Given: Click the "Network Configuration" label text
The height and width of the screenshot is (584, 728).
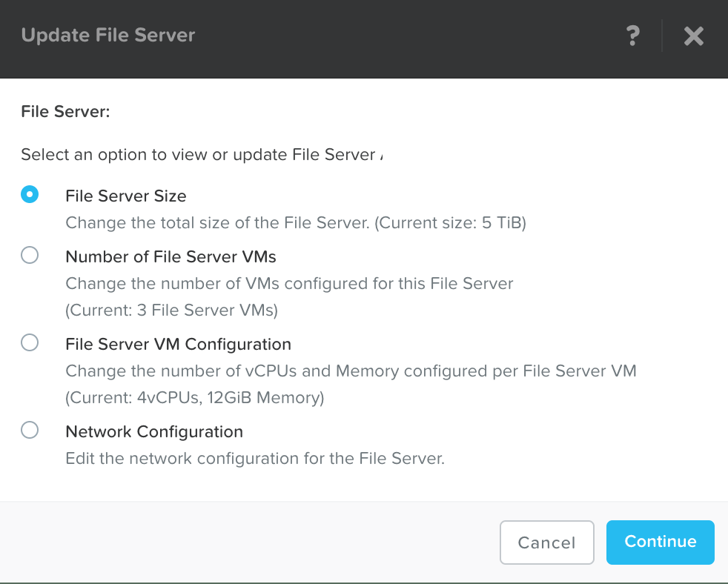Looking at the screenshot, I should 154,432.
